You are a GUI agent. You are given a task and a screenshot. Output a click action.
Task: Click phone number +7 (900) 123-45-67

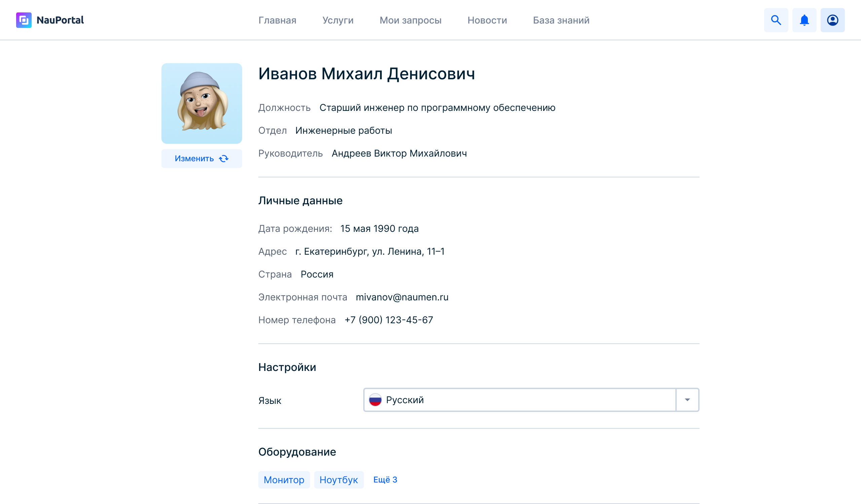click(x=389, y=320)
